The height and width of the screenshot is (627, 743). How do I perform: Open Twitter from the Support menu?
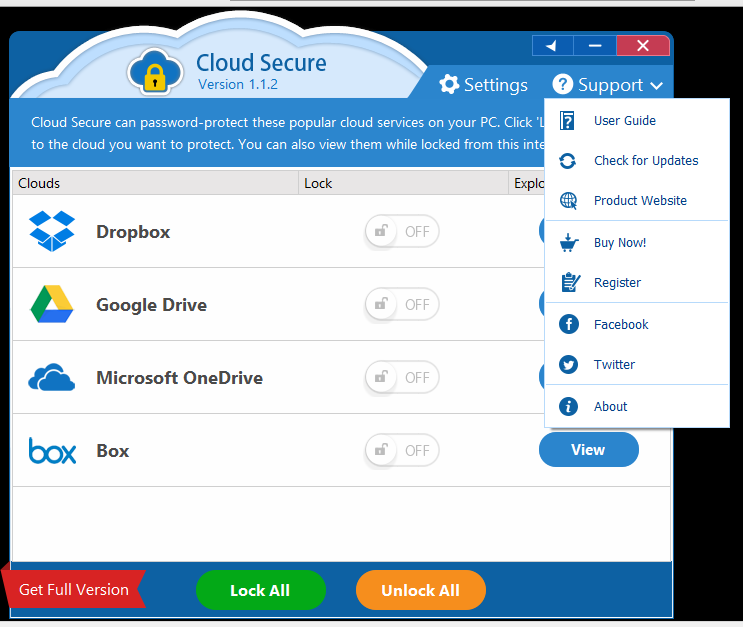[x=637, y=364]
